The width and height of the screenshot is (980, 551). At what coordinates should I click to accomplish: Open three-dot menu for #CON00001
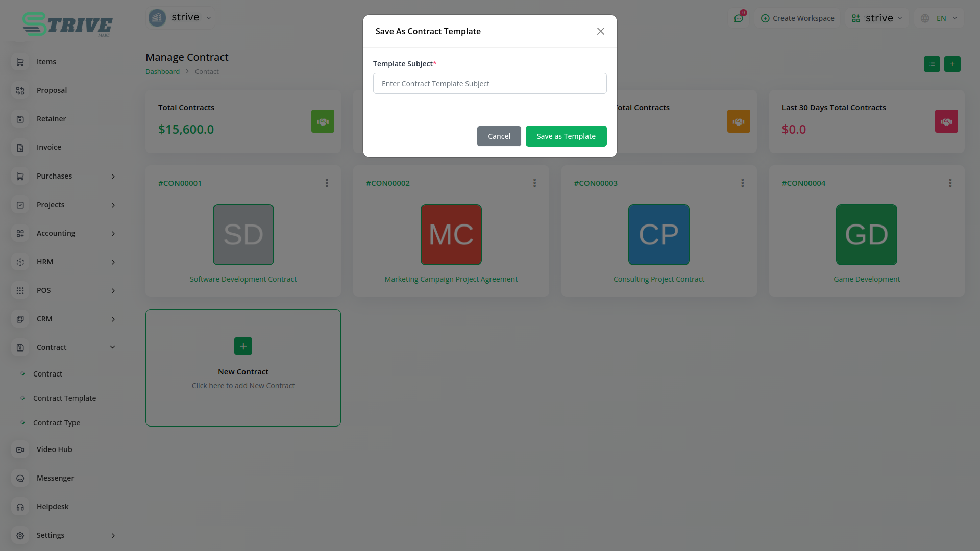[x=327, y=183]
